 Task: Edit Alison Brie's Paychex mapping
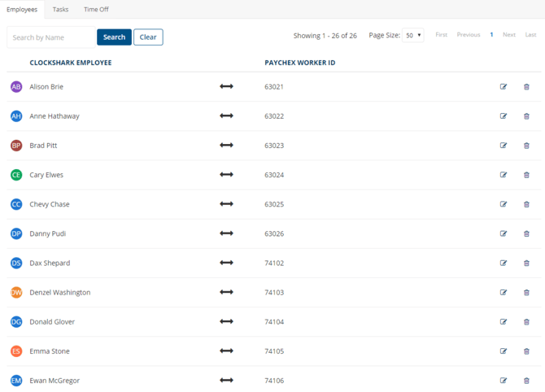click(x=504, y=87)
